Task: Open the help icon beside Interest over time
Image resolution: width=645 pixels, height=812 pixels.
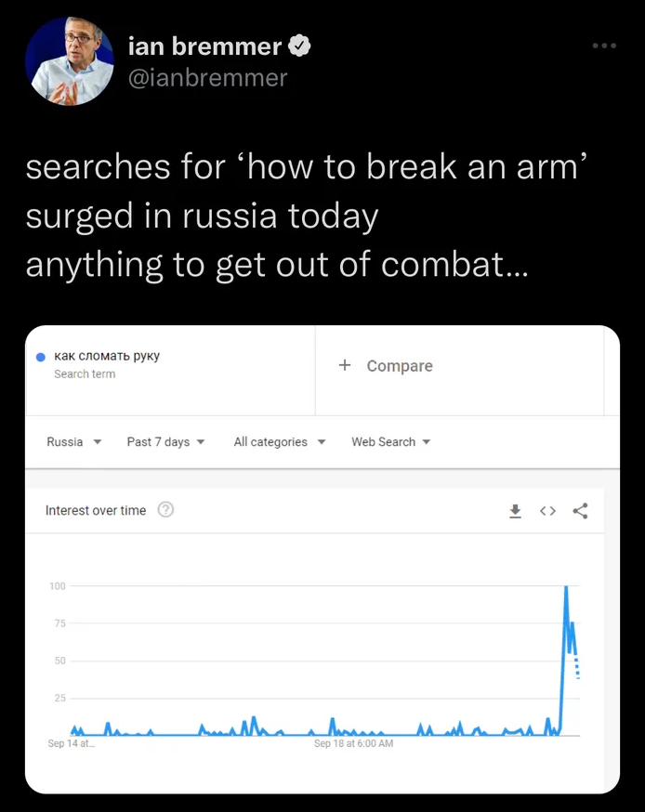Action: pos(165,509)
